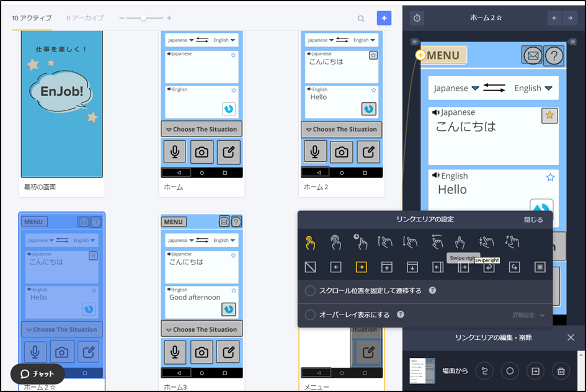586x392 pixels.
Task: Add new screen with blue plus button
Action: (384, 18)
